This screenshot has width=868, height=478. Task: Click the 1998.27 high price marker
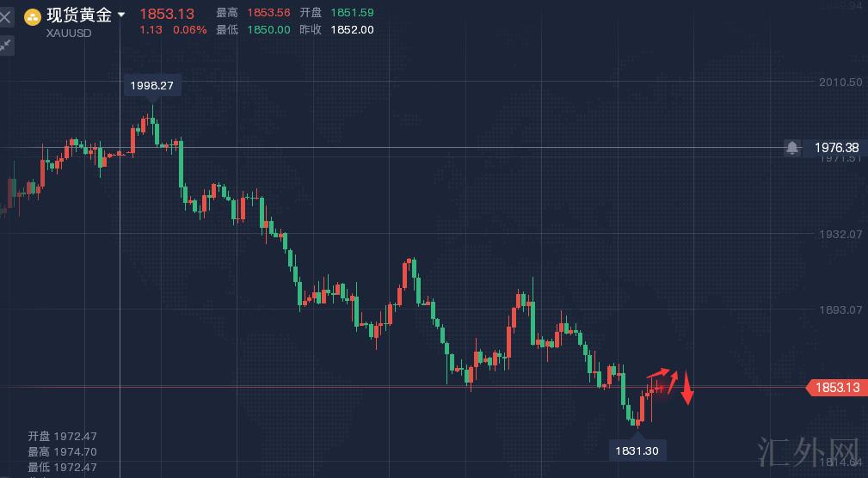153,85
